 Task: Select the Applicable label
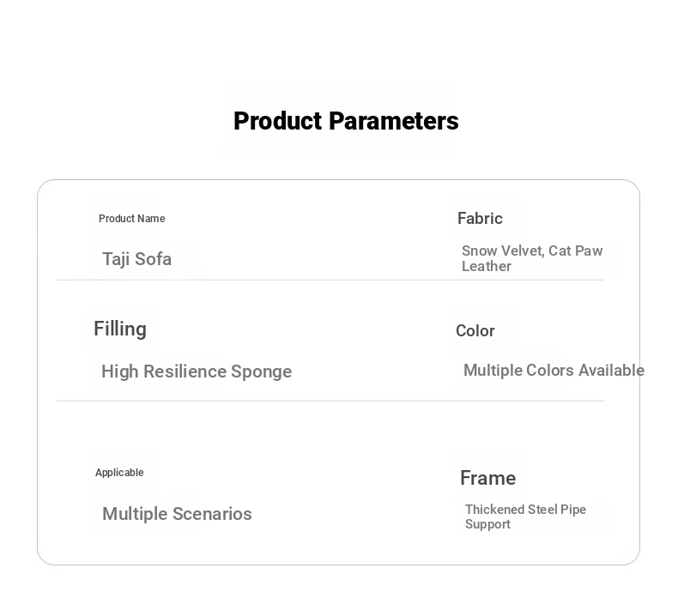119,473
